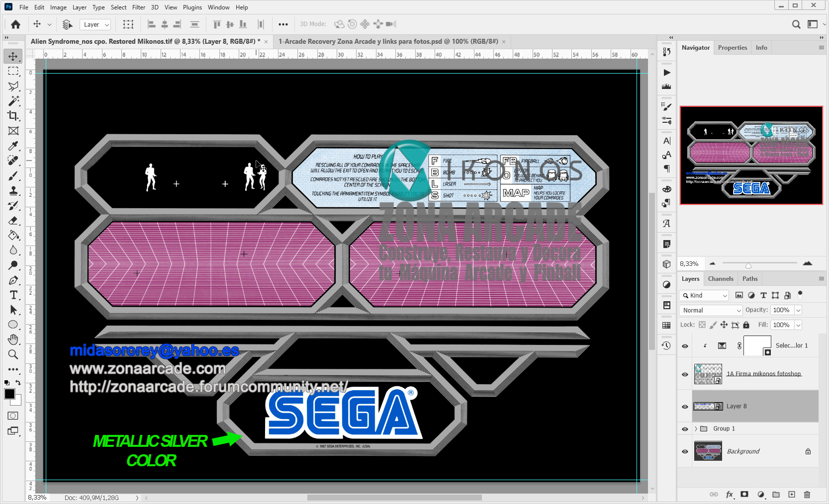Screen dimensions: 829x504
Task: Open the Filter menu
Action: point(138,7)
